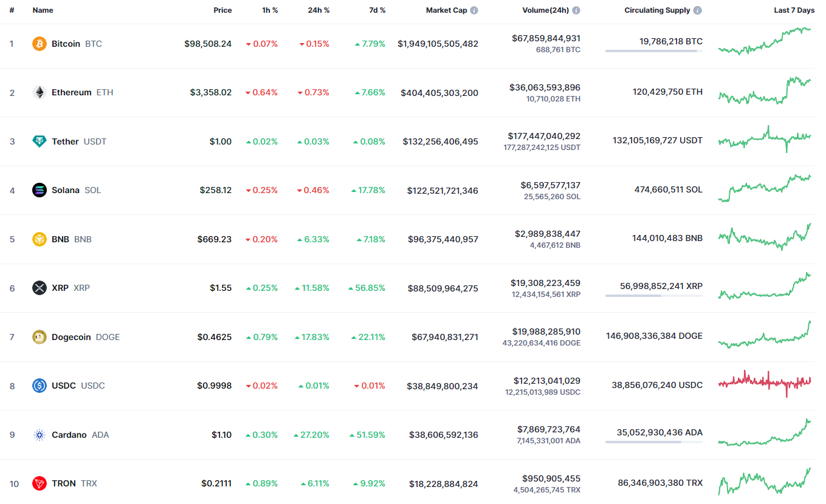
Task: Click the Solana 7-day price sparkline
Action: [764, 189]
